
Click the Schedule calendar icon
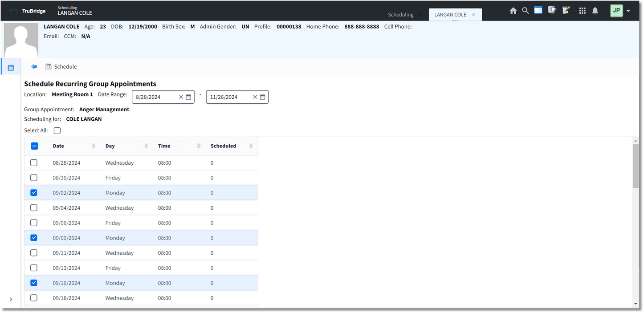click(x=49, y=66)
